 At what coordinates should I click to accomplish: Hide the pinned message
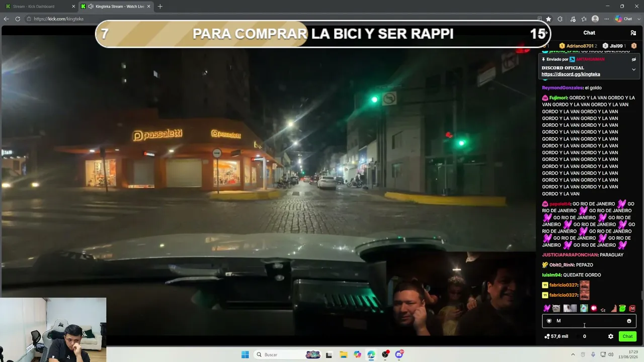633,59
